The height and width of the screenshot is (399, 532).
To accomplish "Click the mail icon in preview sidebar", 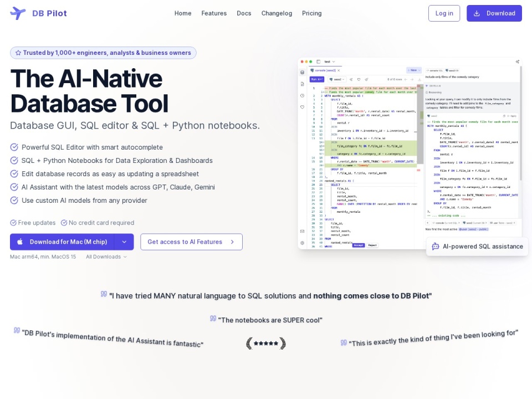I will [303, 232].
